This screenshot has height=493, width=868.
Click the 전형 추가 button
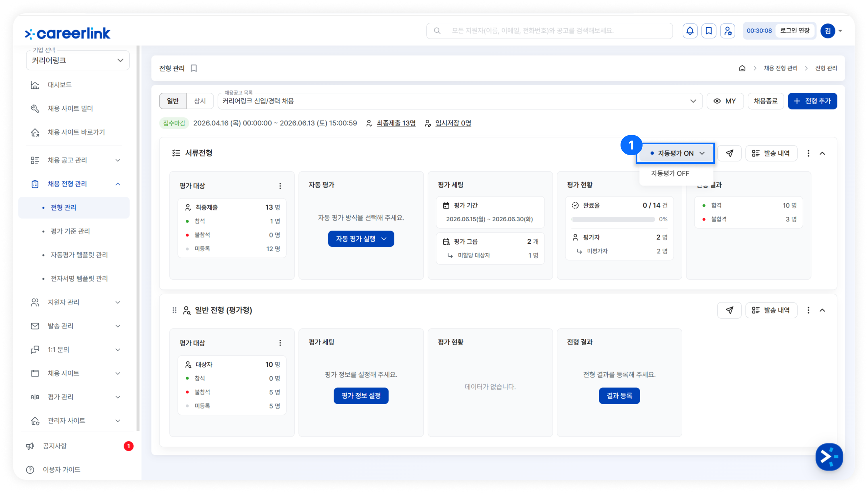click(812, 101)
